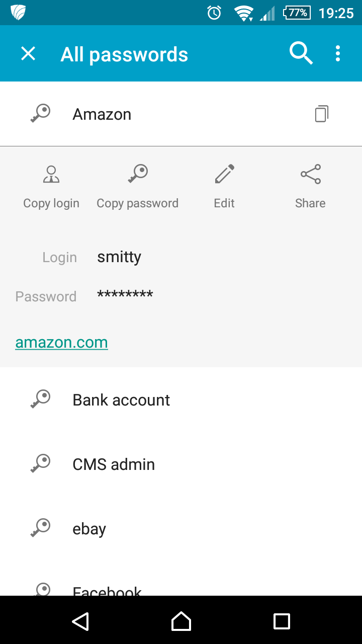The image size is (362, 644).
Task: Open the search magnifier icon
Action: click(x=301, y=53)
